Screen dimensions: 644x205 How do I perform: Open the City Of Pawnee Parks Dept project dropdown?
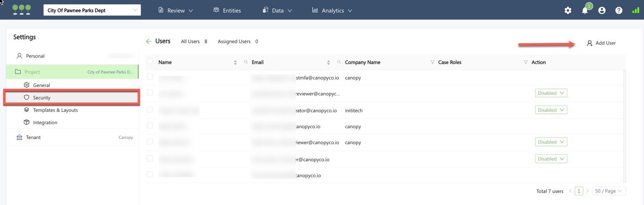tap(92, 10)
